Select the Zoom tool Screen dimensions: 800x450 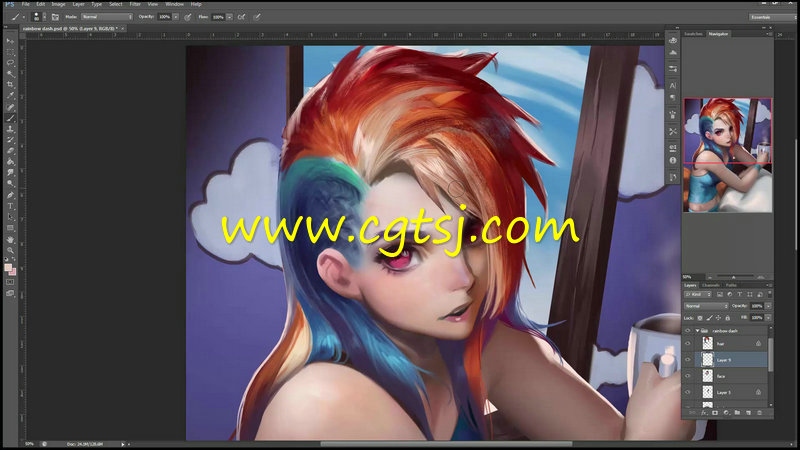coord(10,250)
